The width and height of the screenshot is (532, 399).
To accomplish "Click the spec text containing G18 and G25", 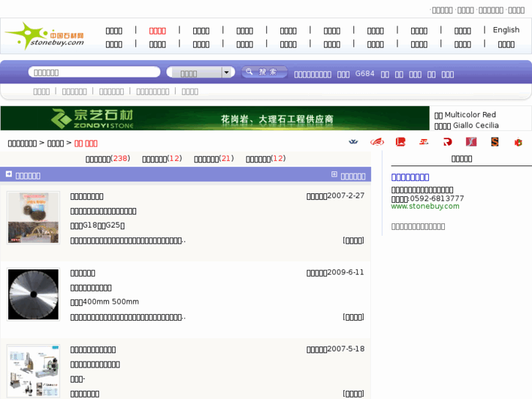I will 97,225.
